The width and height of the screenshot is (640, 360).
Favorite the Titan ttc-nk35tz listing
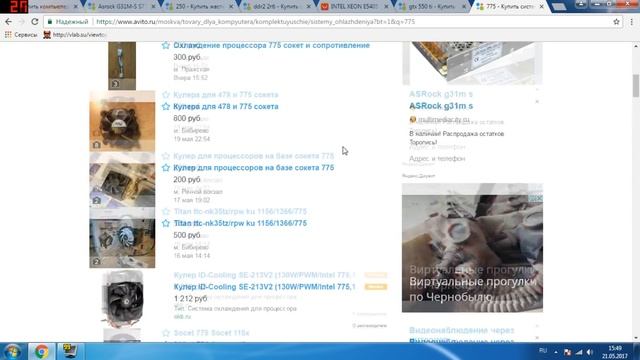165,223
